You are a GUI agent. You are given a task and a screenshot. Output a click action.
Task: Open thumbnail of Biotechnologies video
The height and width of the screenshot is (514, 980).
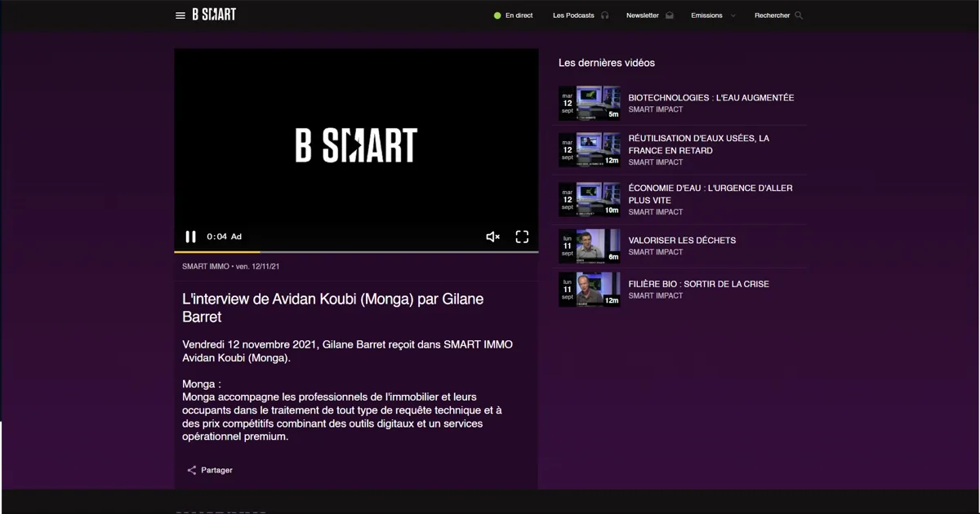pyautogui.click(x=589, y=104)
